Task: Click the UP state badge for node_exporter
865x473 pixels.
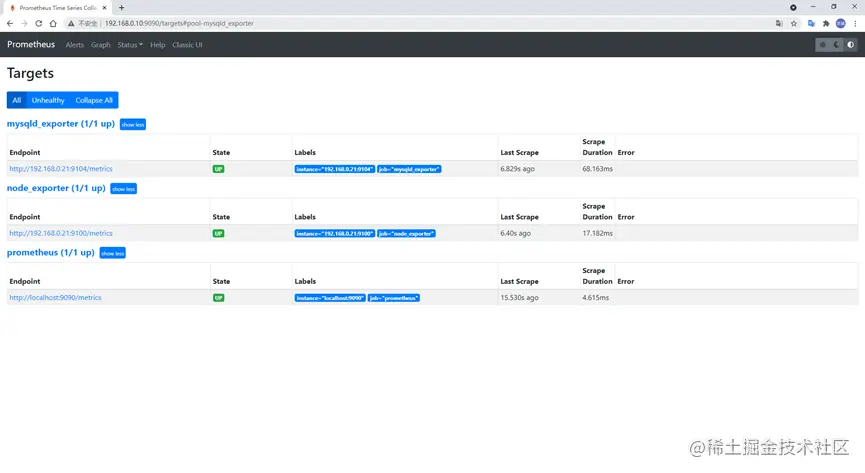Action: coord(218,233)
